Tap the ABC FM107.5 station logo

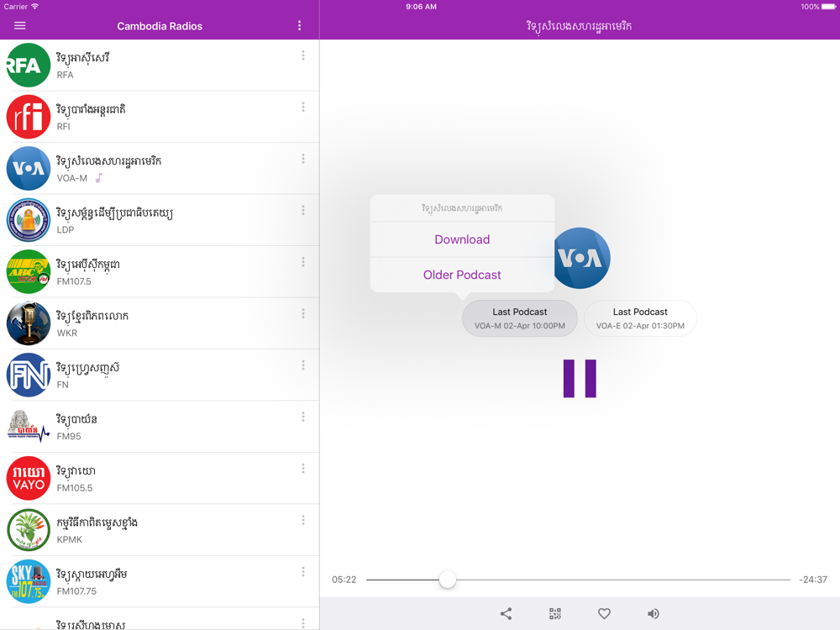coord(29,271)
